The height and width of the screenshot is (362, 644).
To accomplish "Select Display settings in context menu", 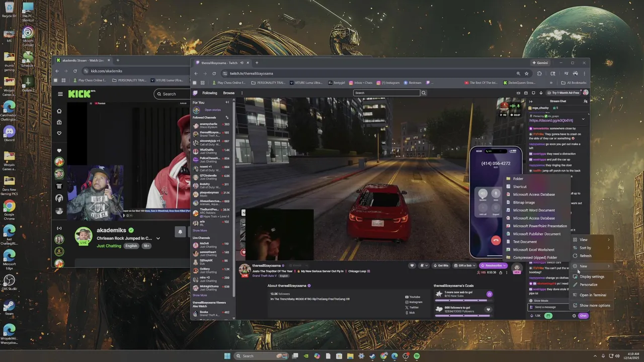I will pyautogui.click(x=592, y=277).
